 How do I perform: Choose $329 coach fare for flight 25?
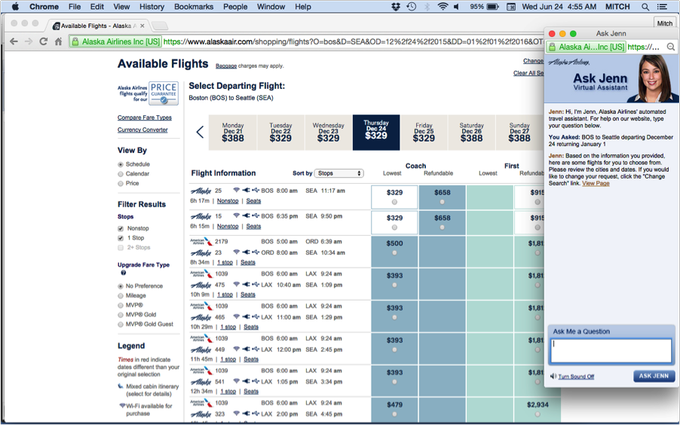[x=394, y=202]
